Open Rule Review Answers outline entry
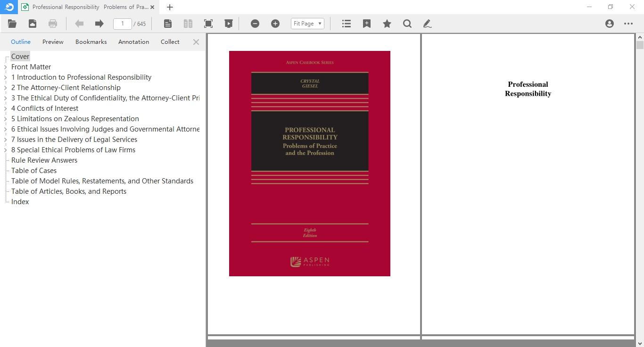644x347 pixels. tap(44, 160)
